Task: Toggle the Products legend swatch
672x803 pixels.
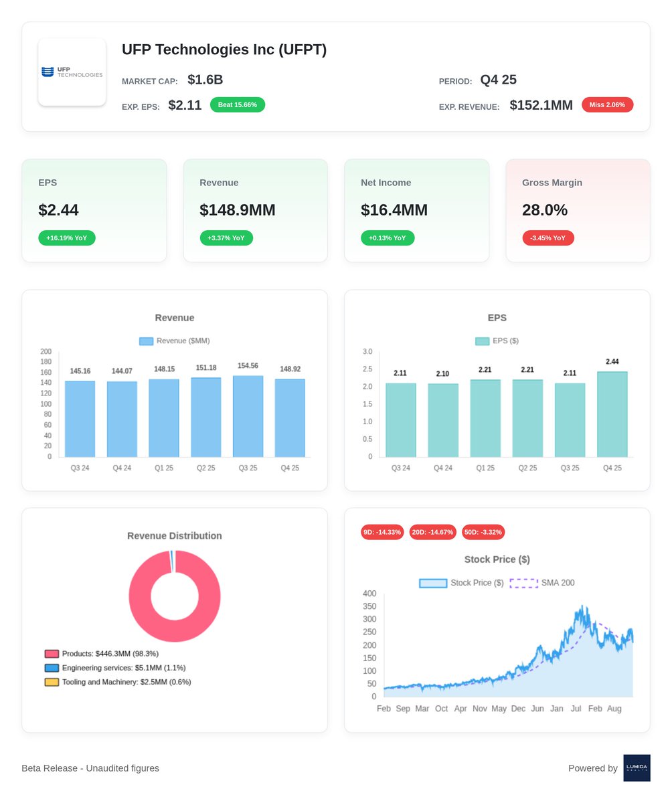Action: tap(52, 654)
